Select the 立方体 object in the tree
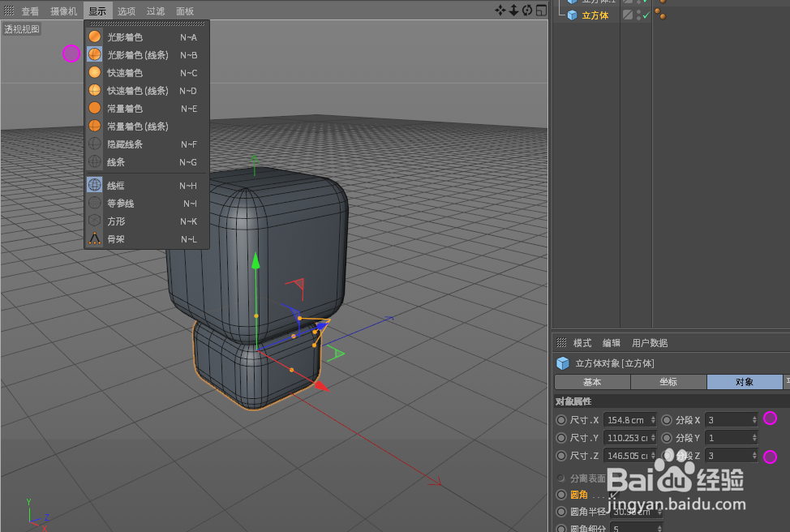790x532 pixels. click(595, 15)
